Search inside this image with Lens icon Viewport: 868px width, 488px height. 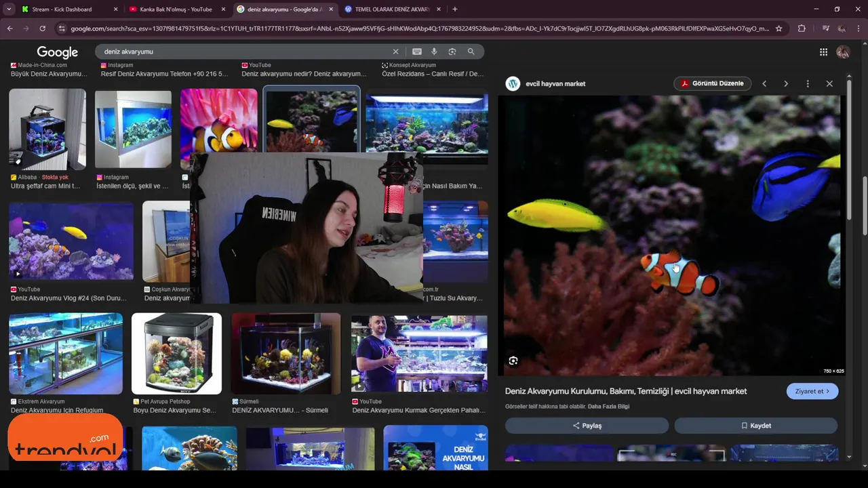click(513, 361)
